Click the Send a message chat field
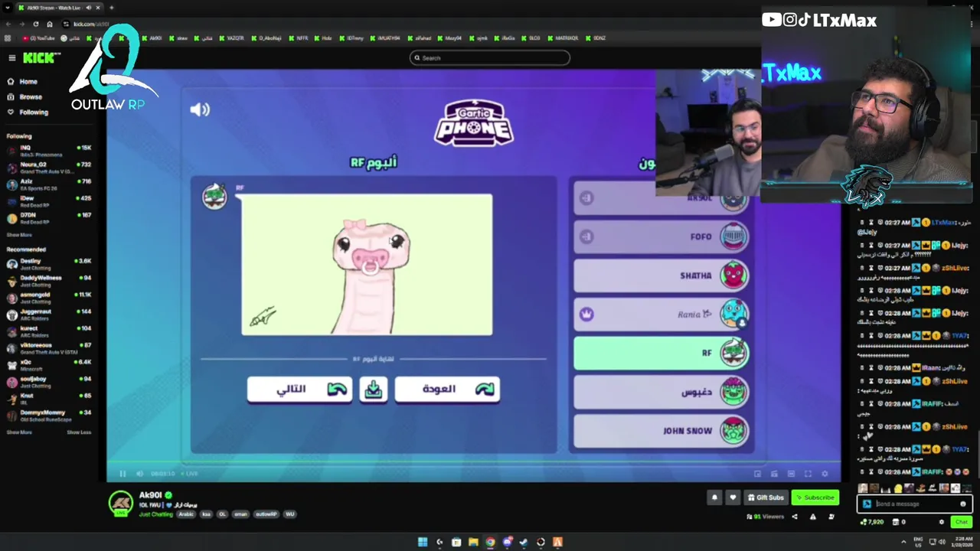Screen dimensions: 980x551 coord(915,504)
